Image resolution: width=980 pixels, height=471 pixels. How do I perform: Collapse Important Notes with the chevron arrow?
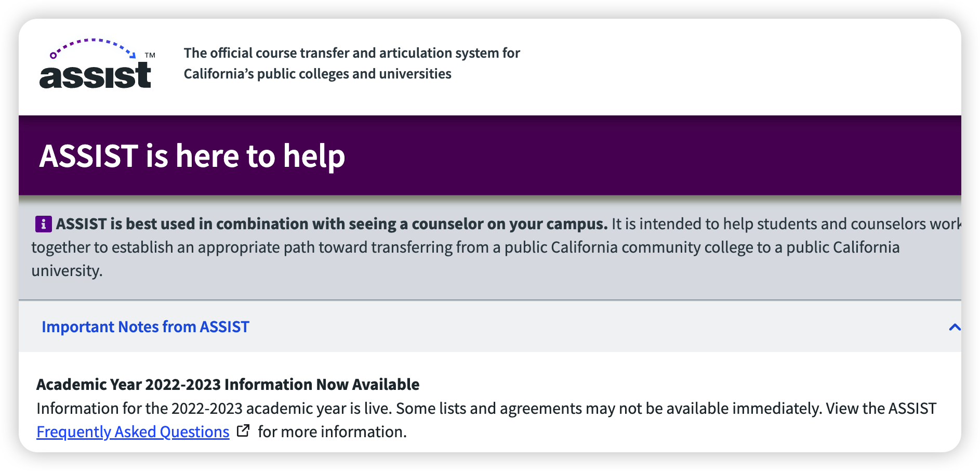click(954, 327)
